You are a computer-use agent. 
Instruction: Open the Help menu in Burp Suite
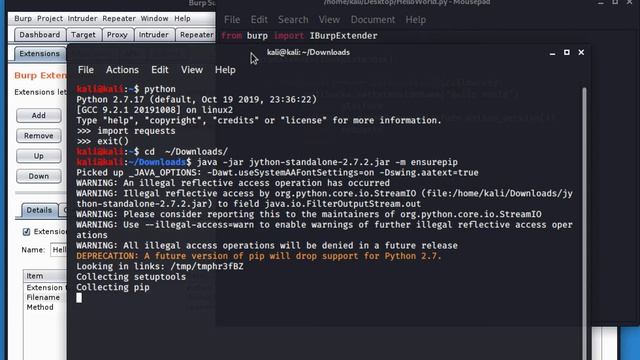182,18
